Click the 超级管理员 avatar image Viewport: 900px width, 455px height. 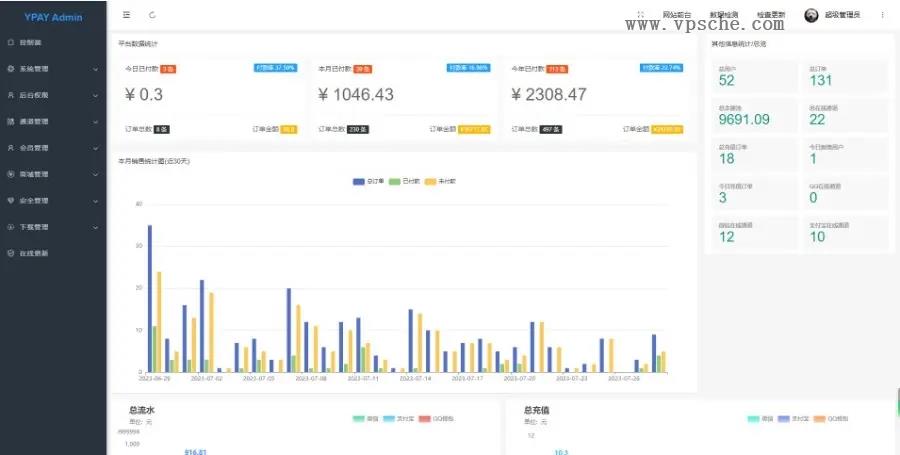[811, 15]
